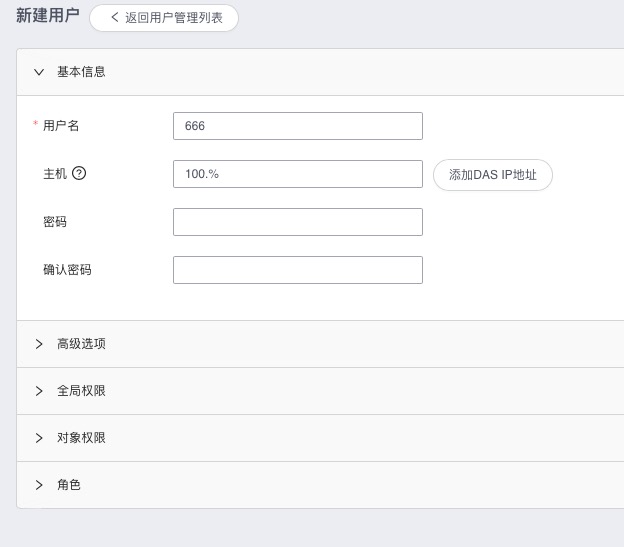Screen dimensions: 624x547
Task: Click the 密码 label text
Action: (55, 222)
